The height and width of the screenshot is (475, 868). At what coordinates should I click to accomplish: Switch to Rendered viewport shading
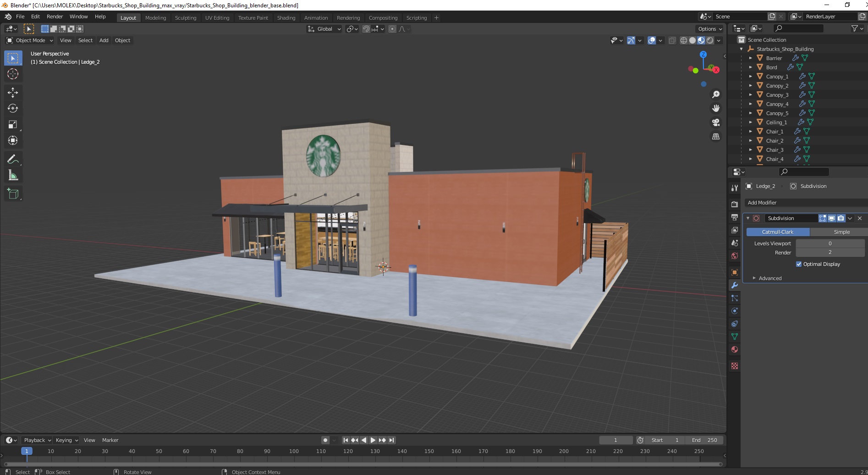pos(710,40)
